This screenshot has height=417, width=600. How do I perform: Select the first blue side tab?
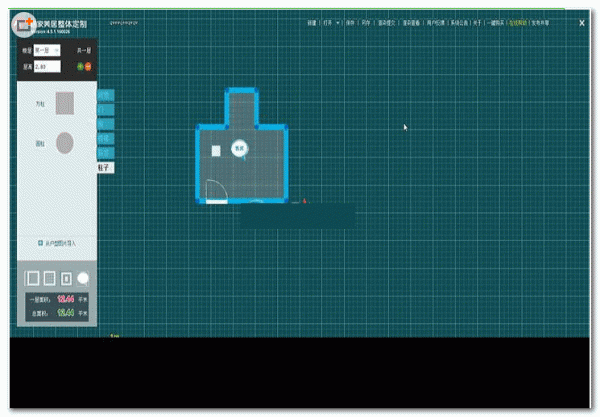(x=105, y=95)
